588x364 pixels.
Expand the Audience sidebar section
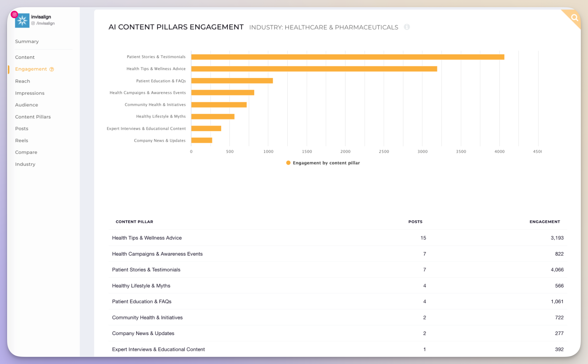26,104
